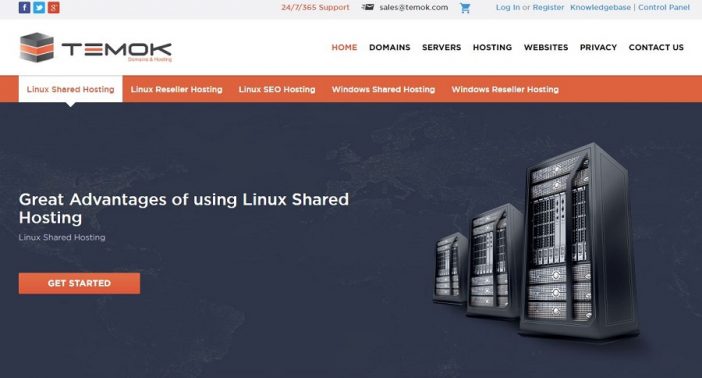Open the HOSTING menu
The image size is (702, 378).
click(492, 47)
